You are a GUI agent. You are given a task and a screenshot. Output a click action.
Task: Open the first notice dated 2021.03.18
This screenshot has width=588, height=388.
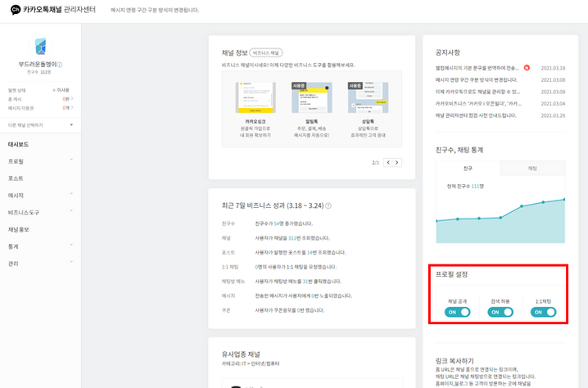pos(477,68)
